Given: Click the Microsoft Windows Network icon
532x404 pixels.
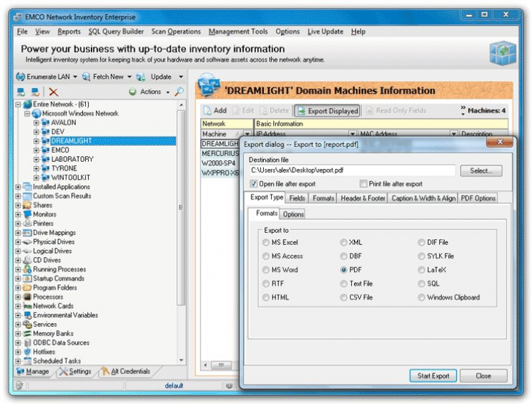Looking at the screenshot, I should pyautogui.click(x=36, y=114).
